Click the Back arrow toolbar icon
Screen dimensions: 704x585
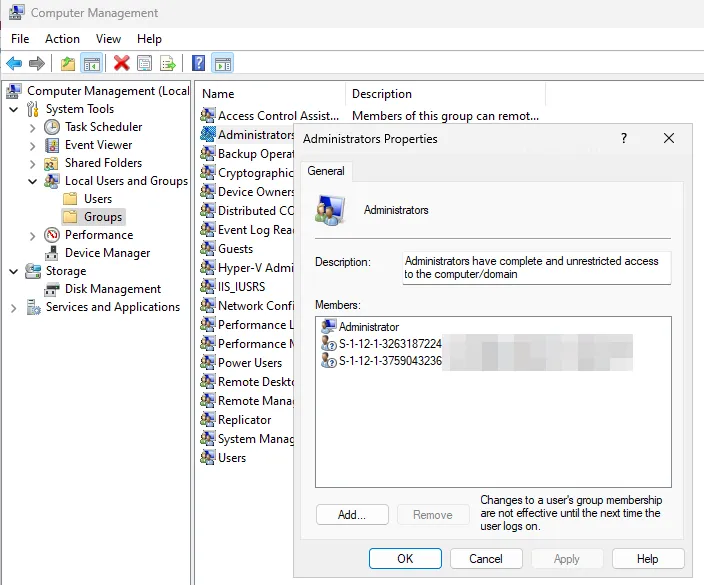tap(14, 63)
